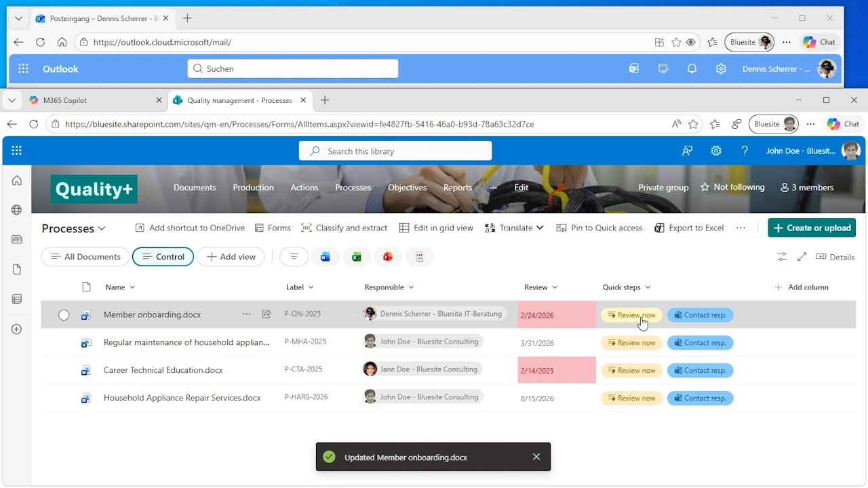Refresh the SharePoint browser page
This screenshot has width=868, height=488.
(33, 124)
